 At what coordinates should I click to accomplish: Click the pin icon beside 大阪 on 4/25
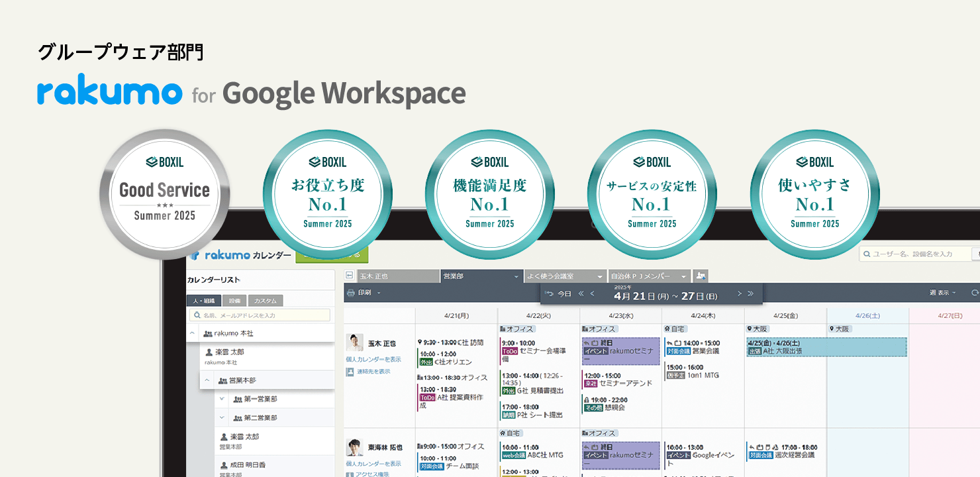click(x=749, y=329)
